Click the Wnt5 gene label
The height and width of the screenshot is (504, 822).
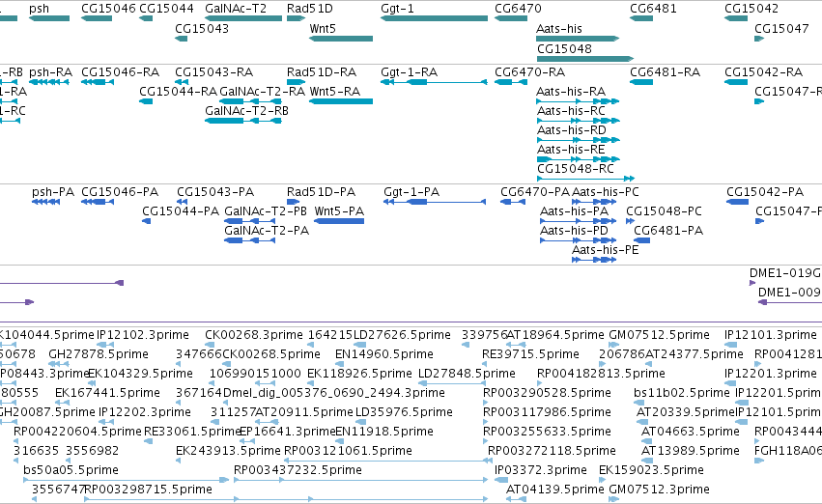point(323,28)
